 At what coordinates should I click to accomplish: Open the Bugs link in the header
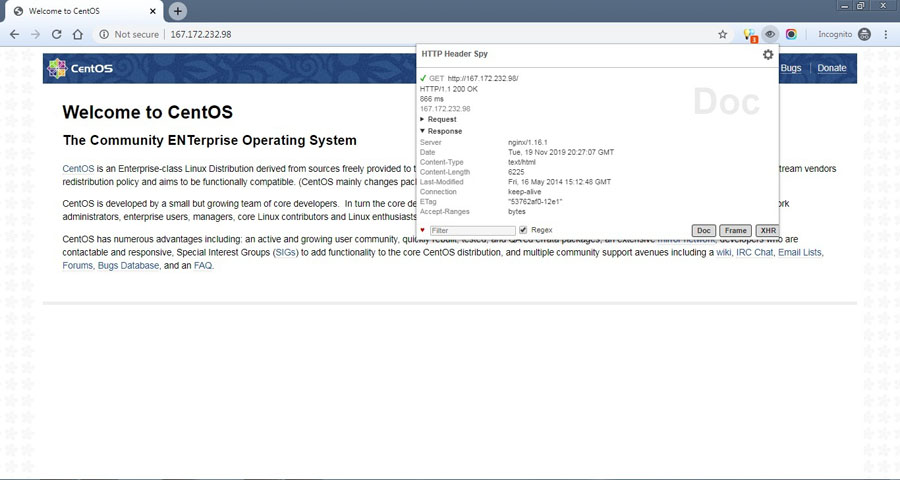(790, 68)
